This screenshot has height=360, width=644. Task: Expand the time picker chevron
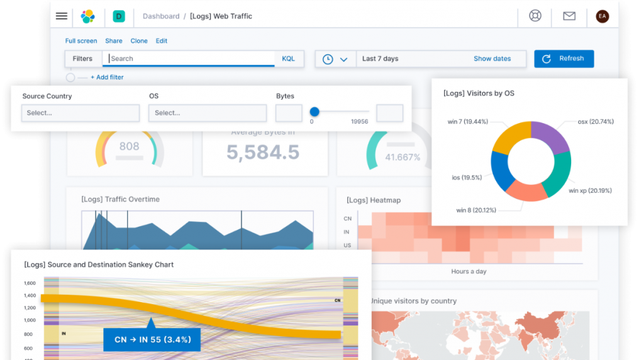click(344, 60)
